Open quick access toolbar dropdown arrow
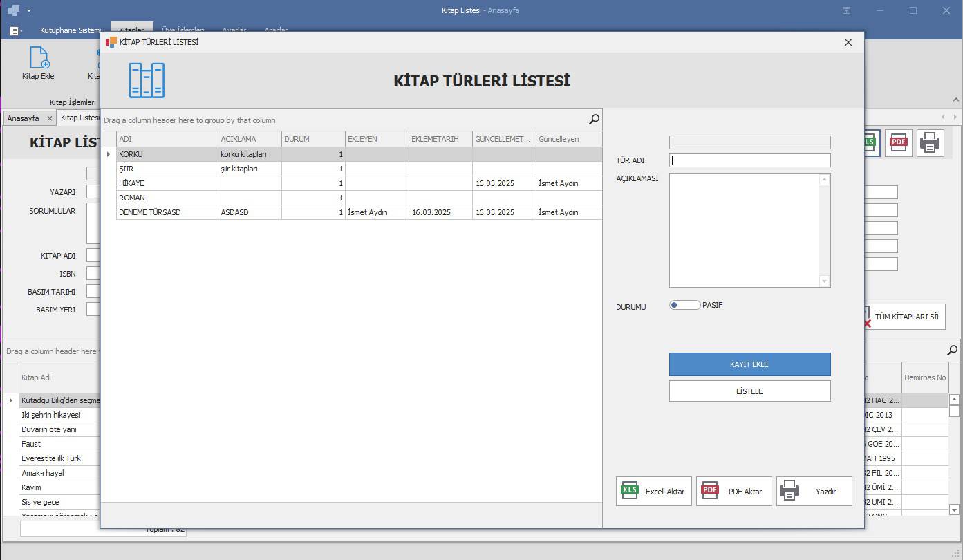The image size is (963, 560). point(29,11)
